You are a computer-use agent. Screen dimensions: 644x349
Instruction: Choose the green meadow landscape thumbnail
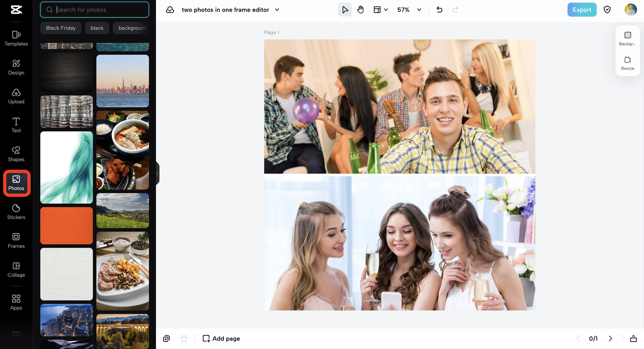click(123, 211)
